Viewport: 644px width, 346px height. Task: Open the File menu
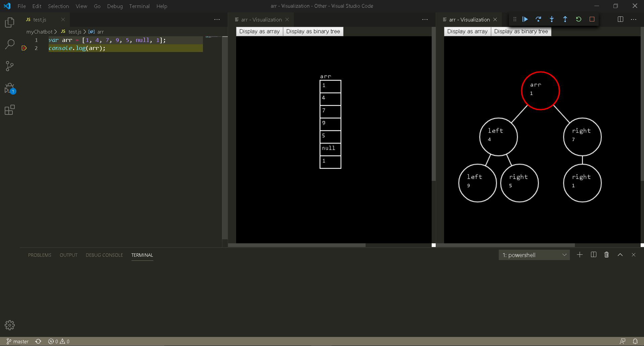21,6
